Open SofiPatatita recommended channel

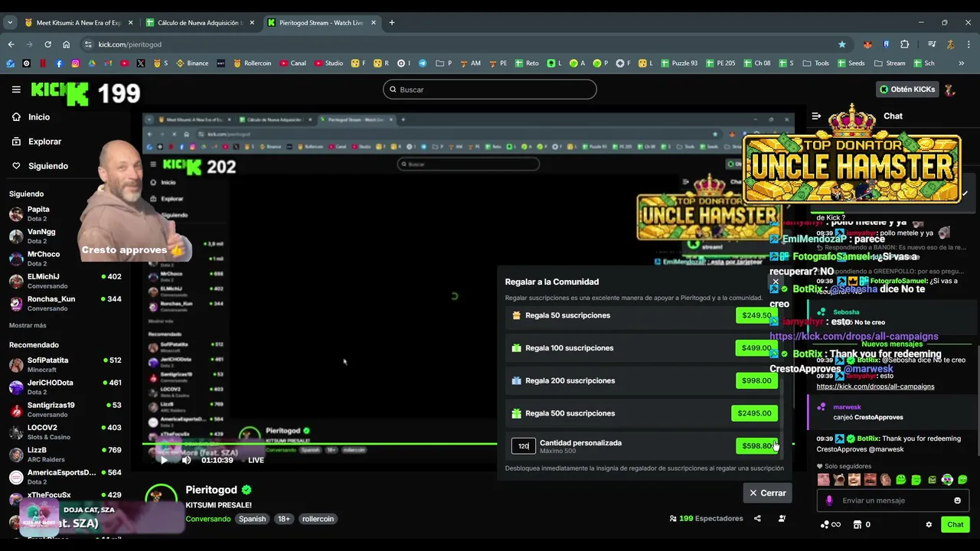coord(65,365)
